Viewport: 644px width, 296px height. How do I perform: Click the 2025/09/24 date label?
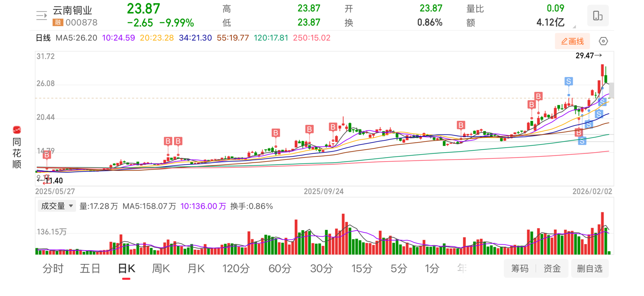point(324,192)
